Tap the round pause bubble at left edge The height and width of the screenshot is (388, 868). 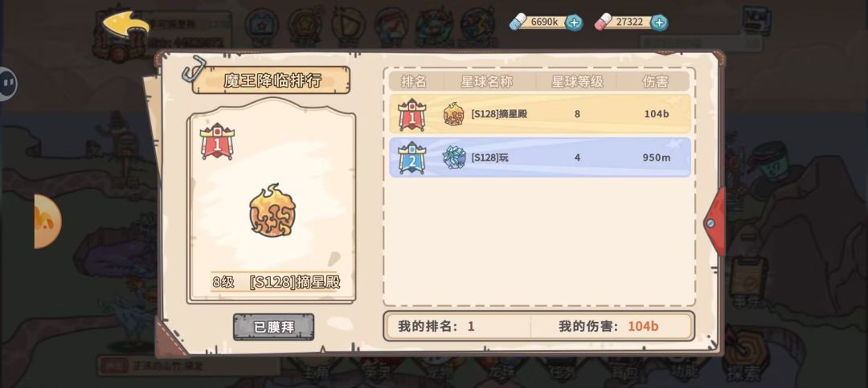click(8, 84)
